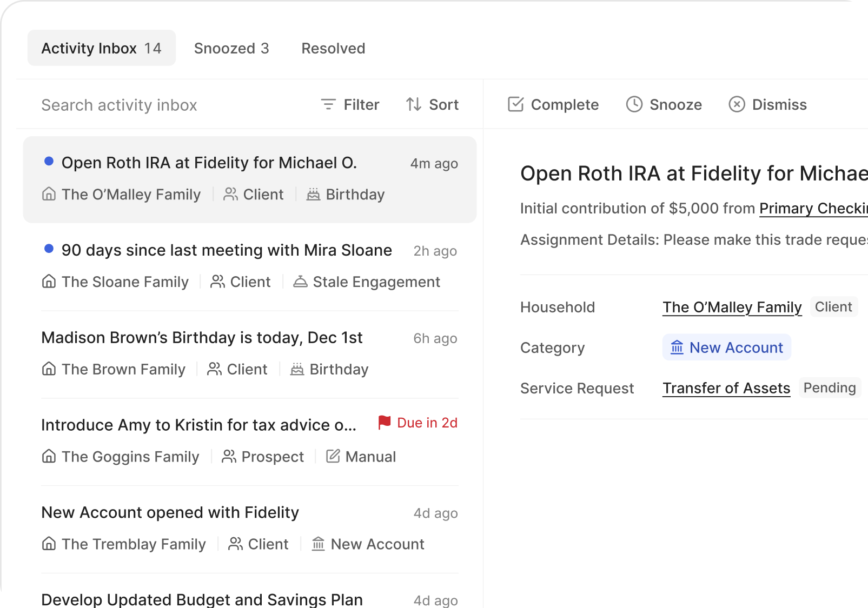The width and height of the screenshot is (868, 608).
Task: Click the 2h ago timestamp
Action: coord(435,251)
